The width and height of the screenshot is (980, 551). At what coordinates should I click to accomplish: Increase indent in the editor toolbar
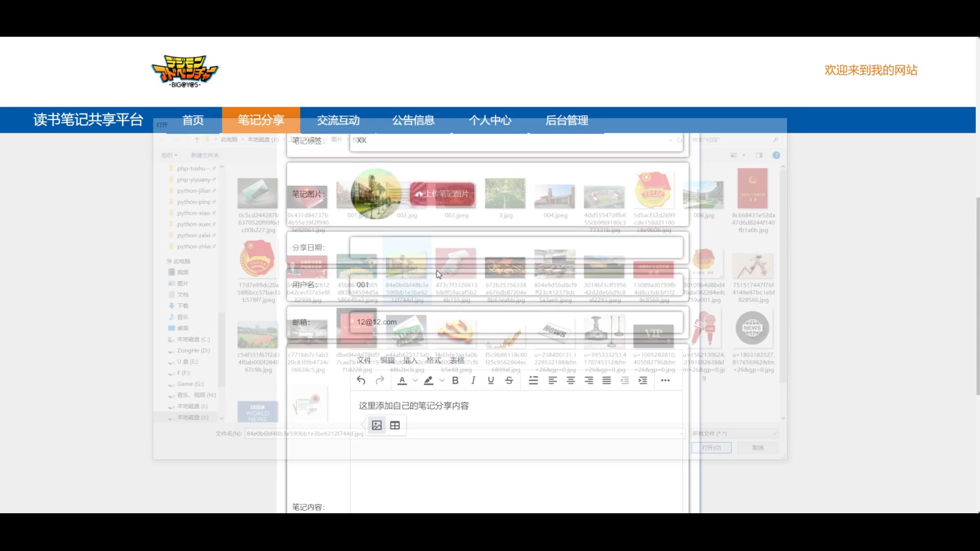(x=643, y=381)
